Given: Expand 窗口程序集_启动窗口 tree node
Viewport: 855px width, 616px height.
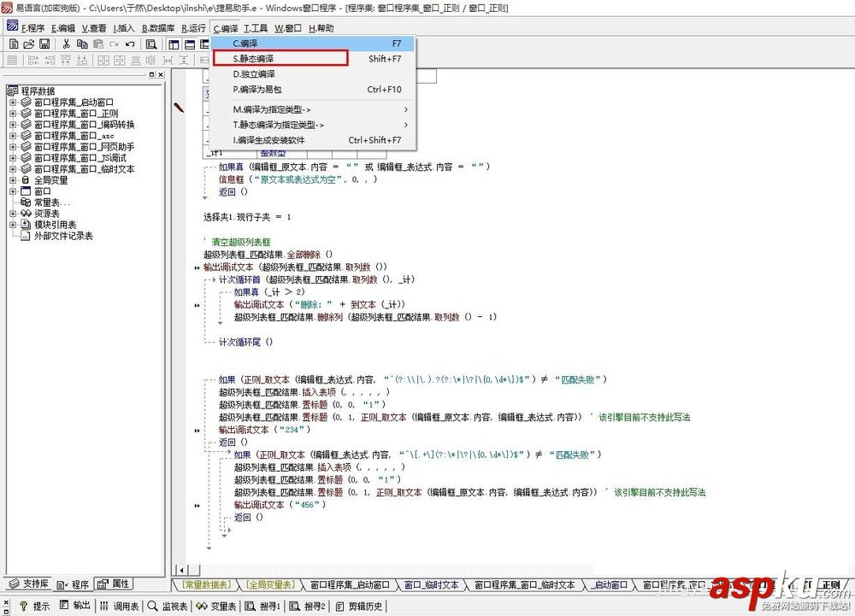Looking at the screenshot, I should tap(13, 103).
